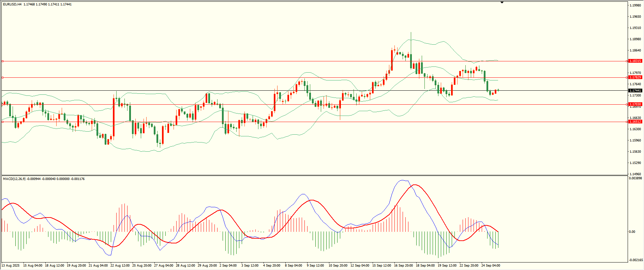Click the 24 Sep 04:00 time label
Viewport: 644px width, 270px height.
coord(491,266)
